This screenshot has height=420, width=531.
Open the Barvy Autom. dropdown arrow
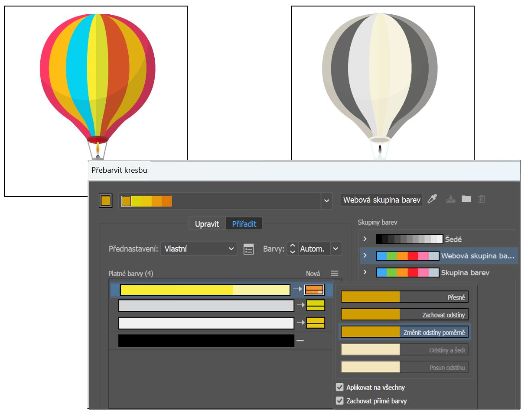[336, 249]
